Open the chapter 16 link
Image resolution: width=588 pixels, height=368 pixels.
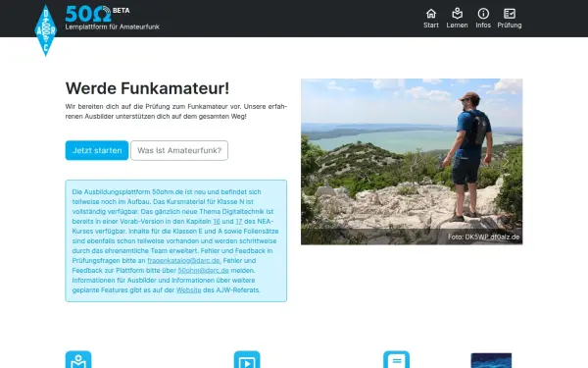click(217, 221)
